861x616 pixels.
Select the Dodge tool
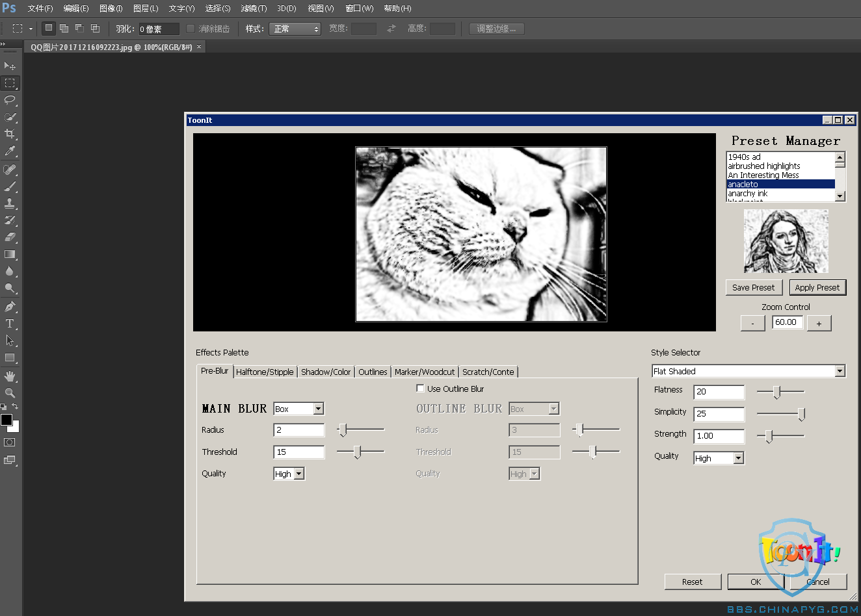10,288
